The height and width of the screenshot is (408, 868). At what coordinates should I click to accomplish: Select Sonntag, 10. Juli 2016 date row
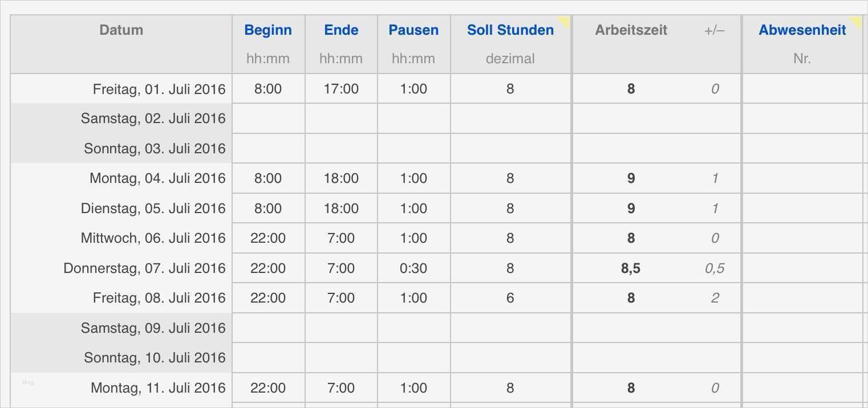click(x=154, y=358)
